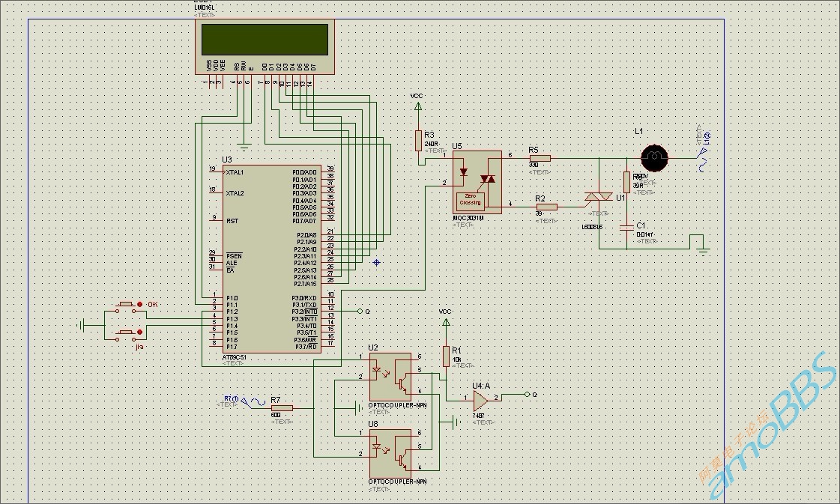The height and width of the screenshot is (504, 840).
Task: Select the U3 AT89C51 microcontroller body
Action: pos(271,258)
